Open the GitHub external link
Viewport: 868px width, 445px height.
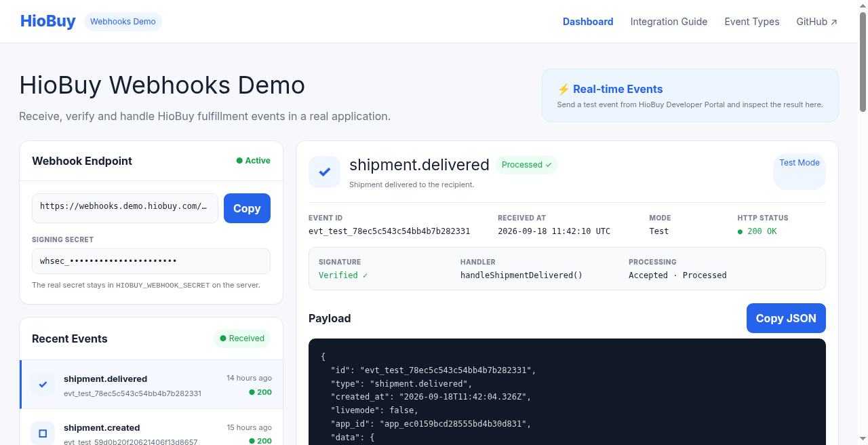pos(816,22)
